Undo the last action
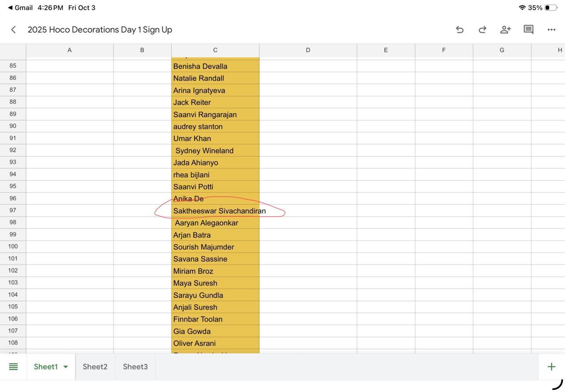 (x=460, y=30)
